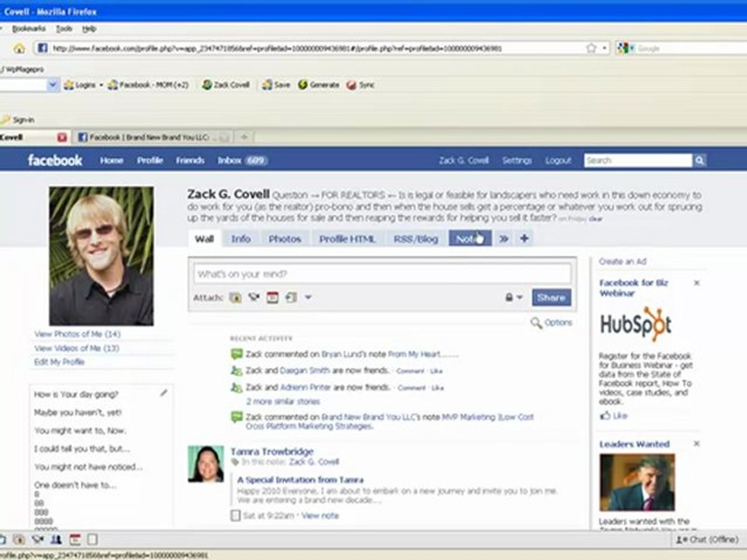Open the Chat (Offline) bar
This screenshot has width=747, height=560.
tap(707, 540)
